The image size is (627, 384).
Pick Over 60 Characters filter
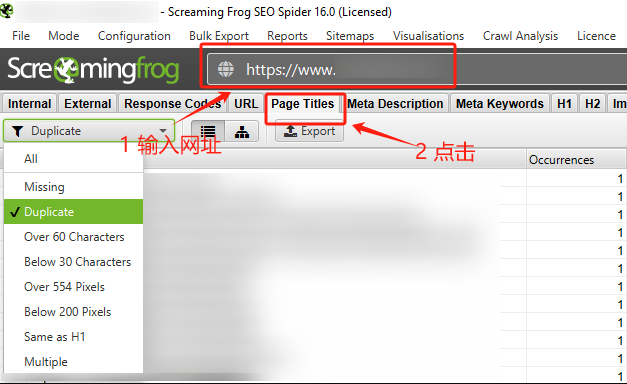[74, 237]
